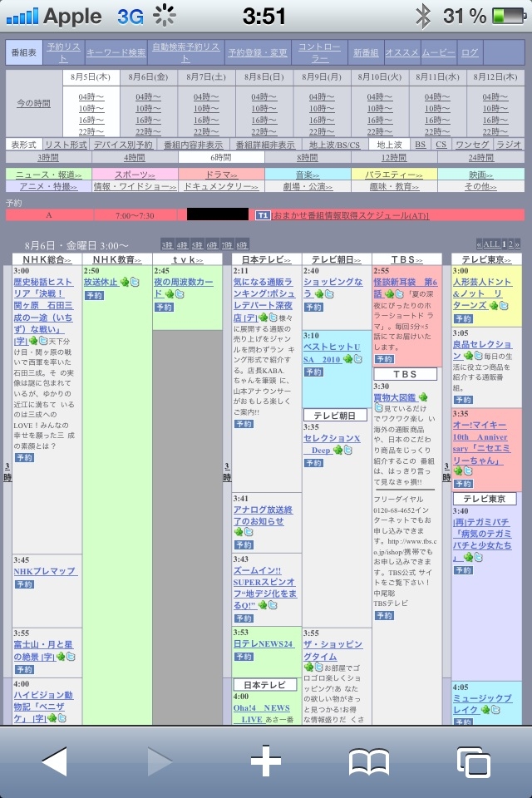Viewport: 532px width, 798px height.
Task: Click Twitter icon beside 人形芸人ドント&ノット
Action: pos(504,305)
